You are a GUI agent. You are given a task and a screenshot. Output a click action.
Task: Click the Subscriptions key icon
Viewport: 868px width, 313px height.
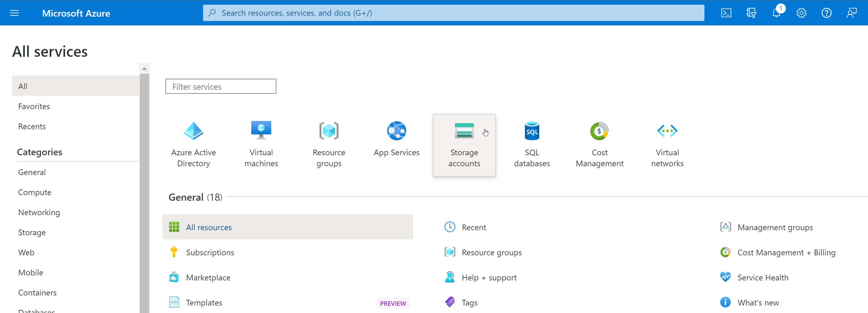tap(174, 252)
